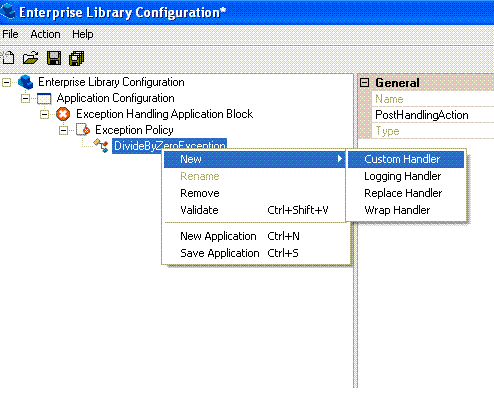Click the Exception Policy node icon
This screenshot has width=494, height=414.
coord(83,130)
